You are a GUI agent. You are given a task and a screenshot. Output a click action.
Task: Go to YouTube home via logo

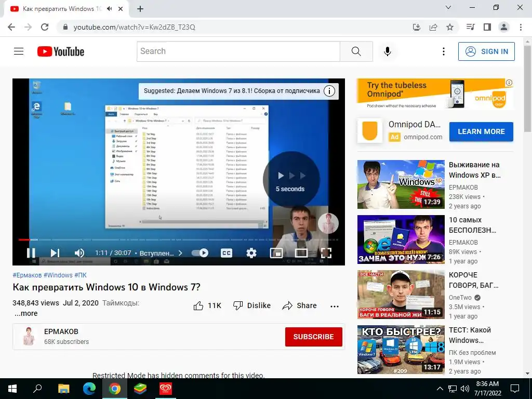(61, 51)
